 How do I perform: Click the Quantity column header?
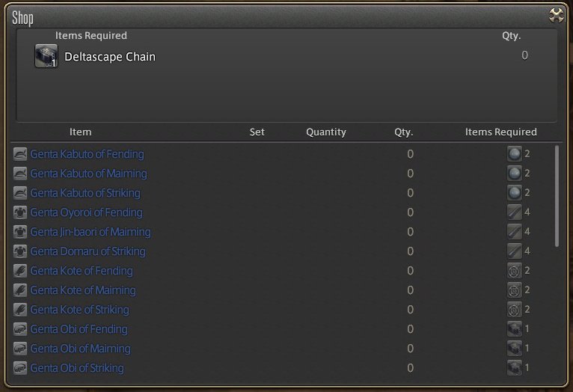click(x=326, y=132)
